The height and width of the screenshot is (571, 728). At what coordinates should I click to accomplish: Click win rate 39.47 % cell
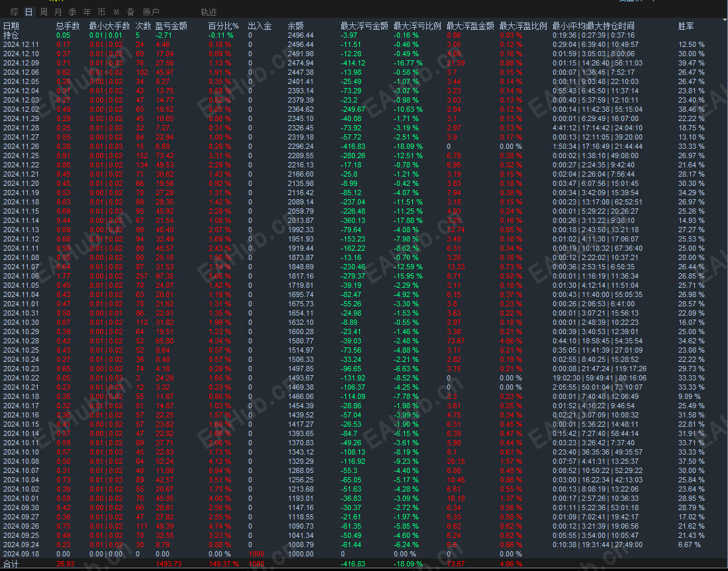tap(691, 63)
